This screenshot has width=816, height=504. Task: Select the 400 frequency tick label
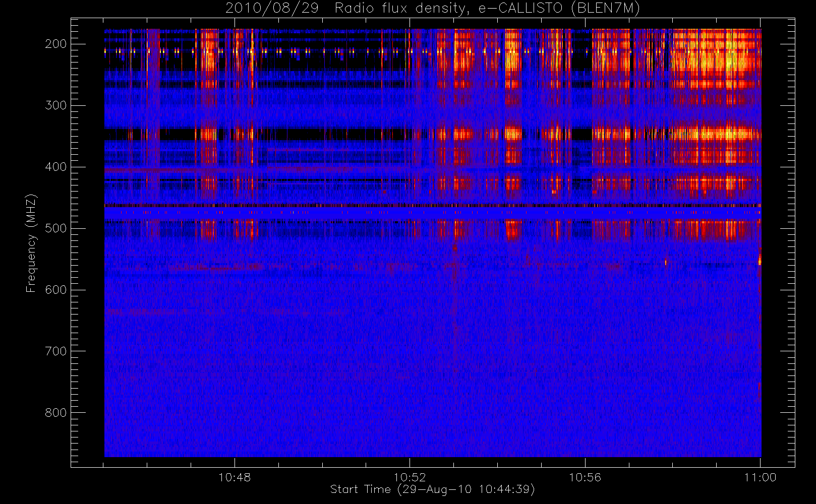pyautogui.click(x=55, y=167)
